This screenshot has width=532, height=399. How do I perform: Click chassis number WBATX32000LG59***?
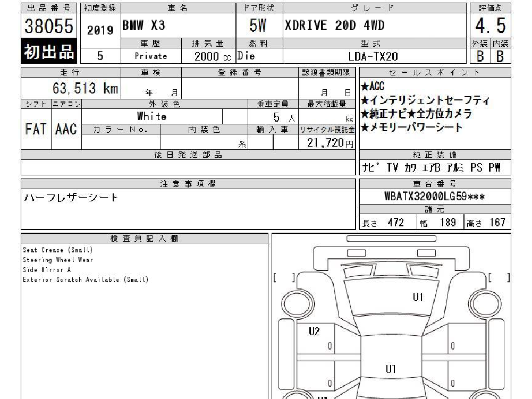click(x=434, y=197)
